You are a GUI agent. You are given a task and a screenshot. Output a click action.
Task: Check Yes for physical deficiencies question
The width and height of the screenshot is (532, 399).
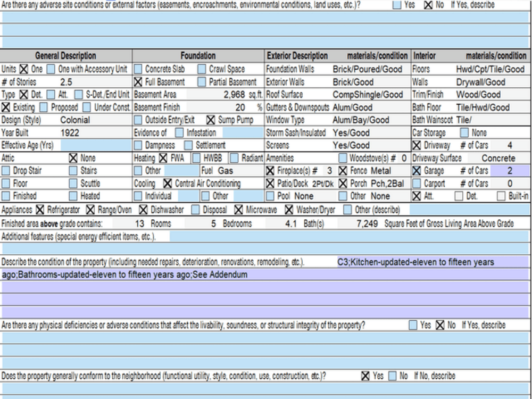tap(413, 325)
